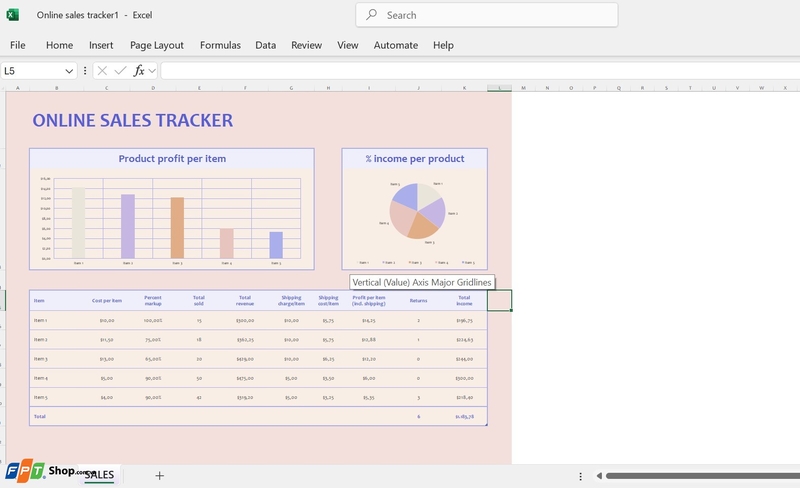The height and width of the screenshot is (488, 800).
Task: Select the Item 1 bar in bar chart
Action: pyautogui.click(x=78, y=223)
